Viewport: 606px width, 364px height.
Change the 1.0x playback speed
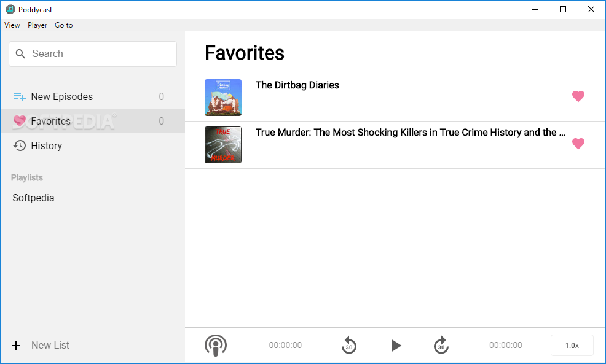[x=572, y=346]
